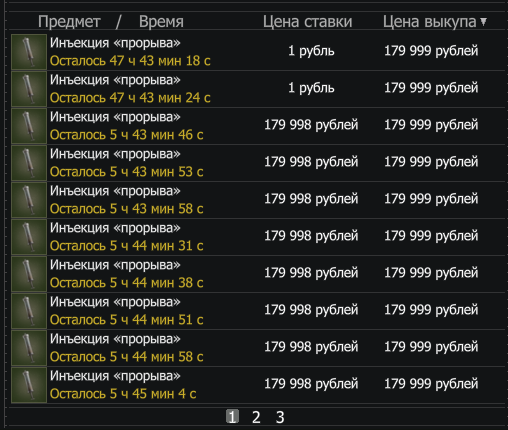Click 179 998 bid in row 44 мин 31 с
The height and width of the screenshot is (430, 508).
click(311, 236)
